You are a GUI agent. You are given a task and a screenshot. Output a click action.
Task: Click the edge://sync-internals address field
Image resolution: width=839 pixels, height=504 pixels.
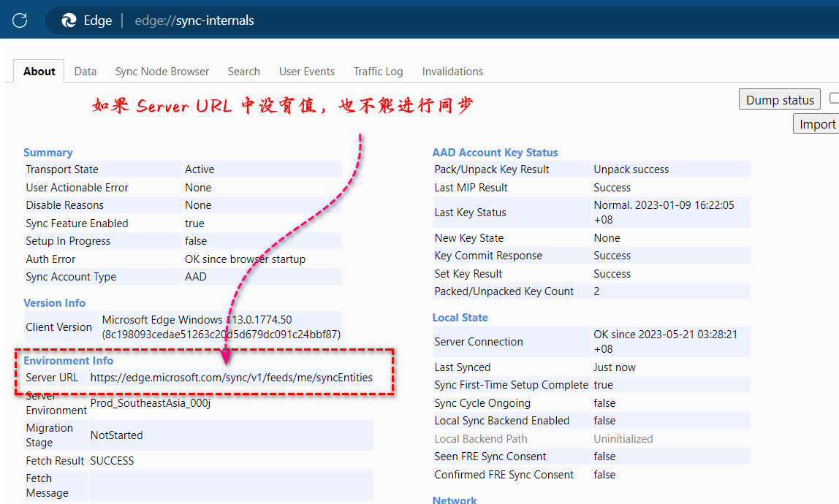pyautogui.click(x=194, y=20)
